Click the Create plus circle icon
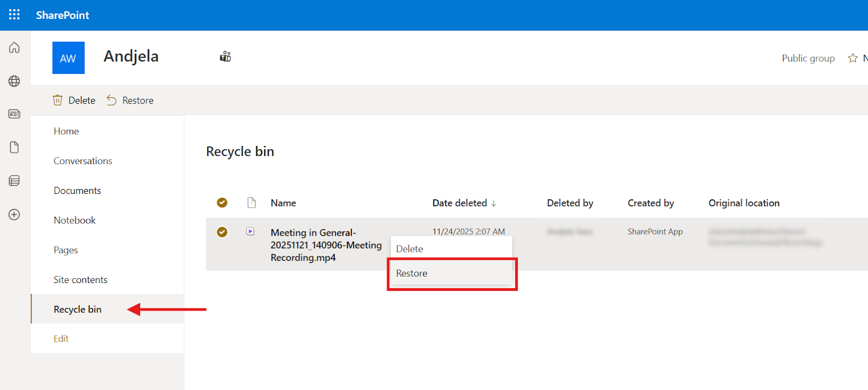 [x=15, y=215]
